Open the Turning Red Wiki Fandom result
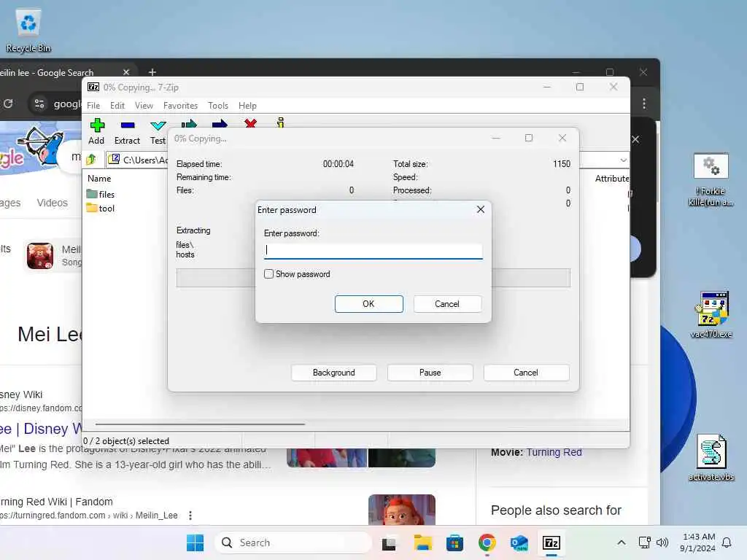 click(56, 502)
